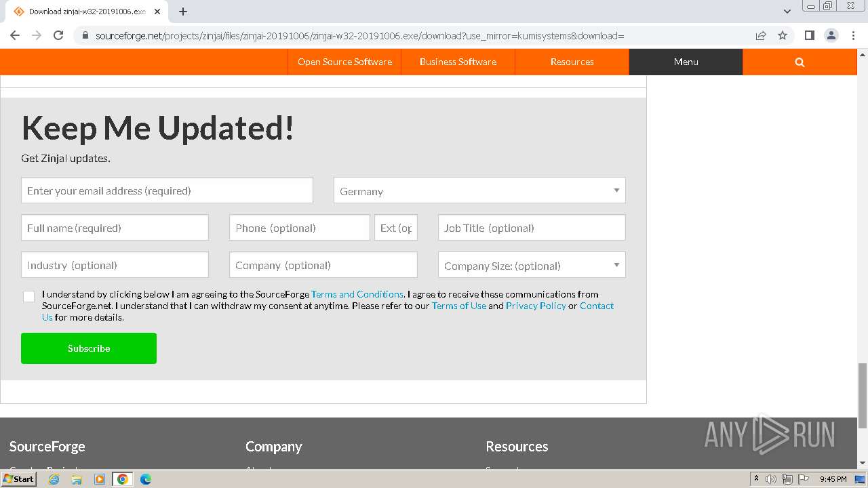Click the 9:45 PM clock

(833, 479)
